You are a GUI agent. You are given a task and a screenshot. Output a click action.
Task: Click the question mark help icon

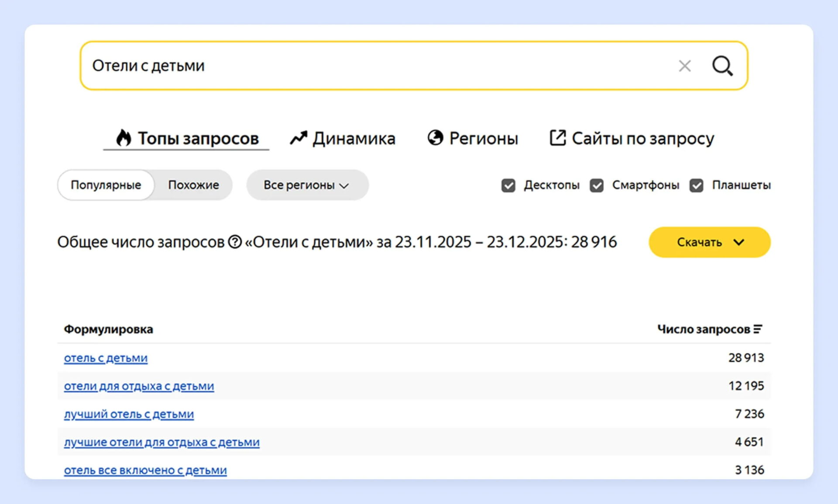pyautogui.click(x=235, y=242)
